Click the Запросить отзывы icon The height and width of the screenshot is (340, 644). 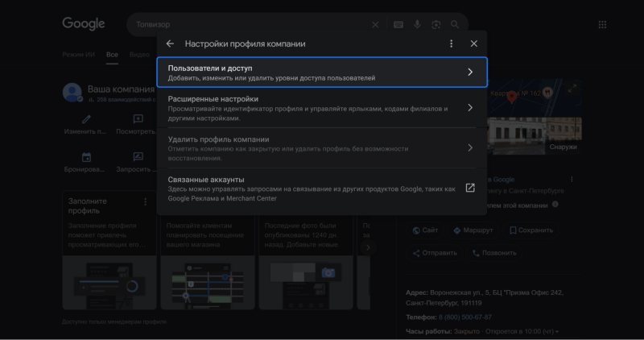[138, 157]
